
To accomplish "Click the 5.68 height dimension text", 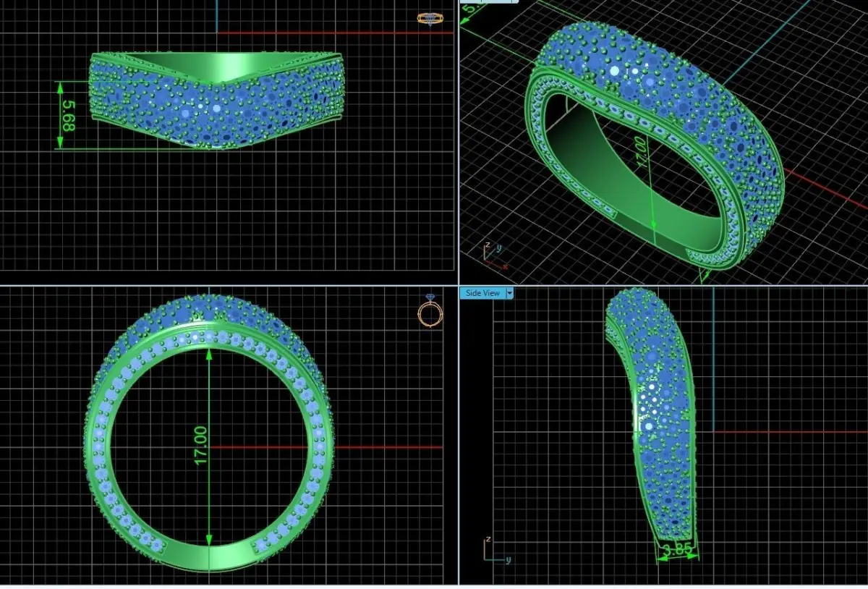I will tap(69, 116).
